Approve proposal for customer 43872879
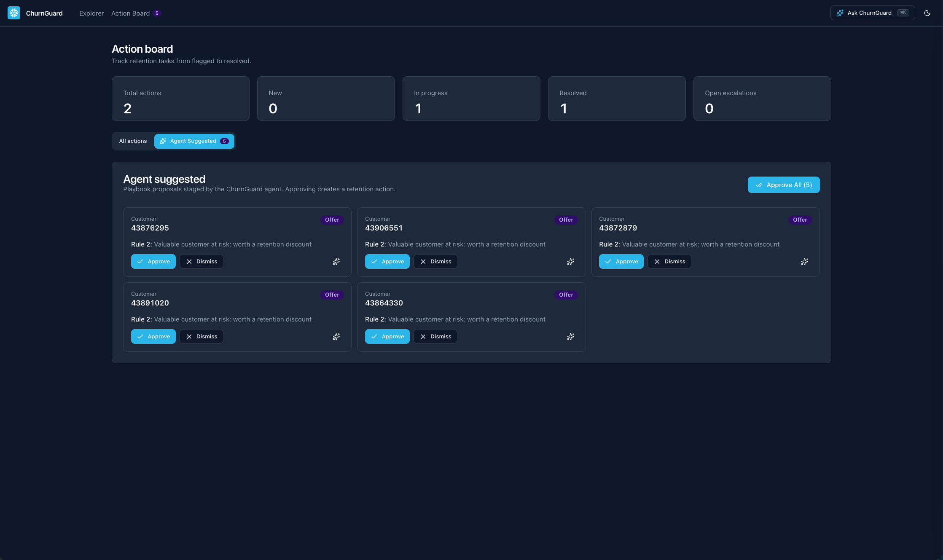The image size is (943, 560). (621, 262)
